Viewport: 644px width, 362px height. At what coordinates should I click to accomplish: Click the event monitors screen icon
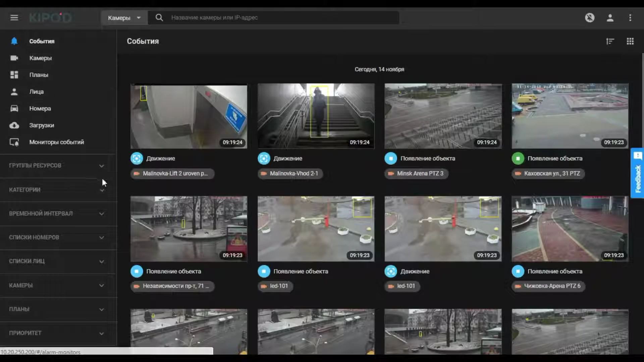[14, 142]
